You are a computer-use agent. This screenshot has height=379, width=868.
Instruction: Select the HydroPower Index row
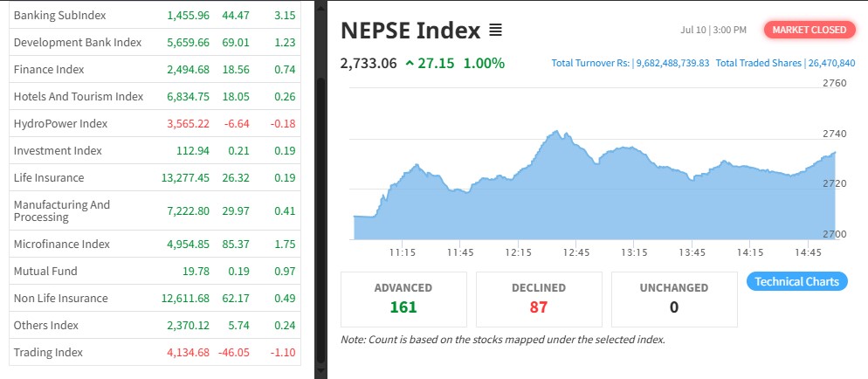60,124
